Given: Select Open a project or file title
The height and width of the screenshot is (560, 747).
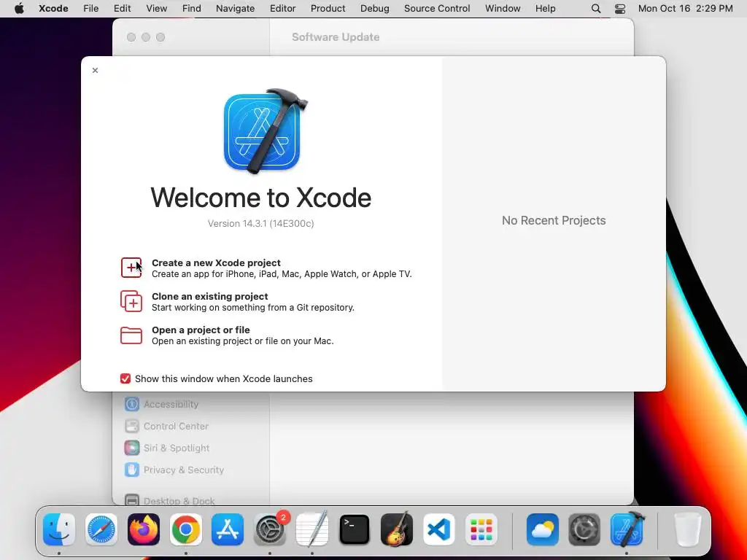Looking at the screenshot, I should click(x=201, y=330).
